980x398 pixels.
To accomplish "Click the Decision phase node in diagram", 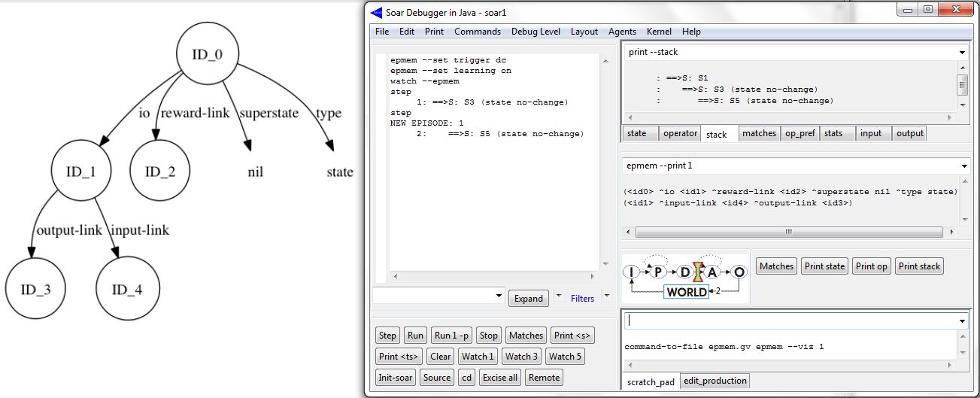I will pyautogui.click(x=685, y=272).
